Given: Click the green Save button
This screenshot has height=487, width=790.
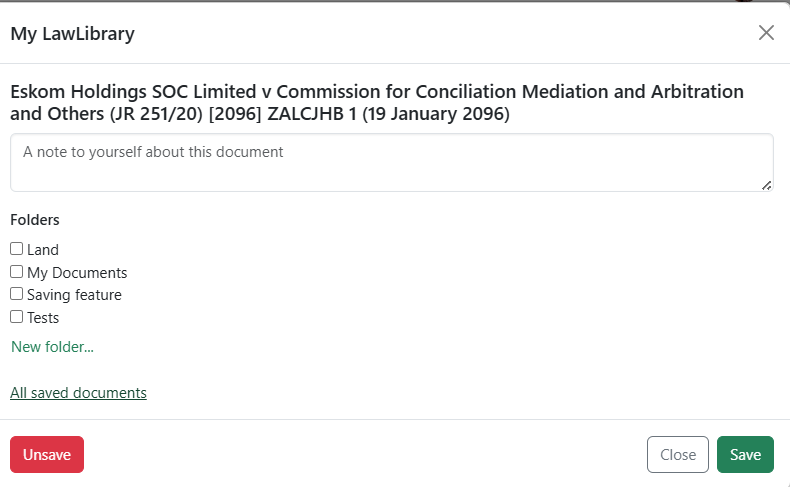Looking at the screenshot, I should coord(745,454).
